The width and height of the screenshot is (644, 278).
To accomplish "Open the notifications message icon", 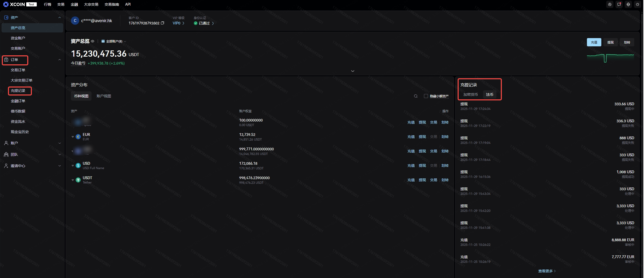I will pyautogui.click(x=619, y=4).
